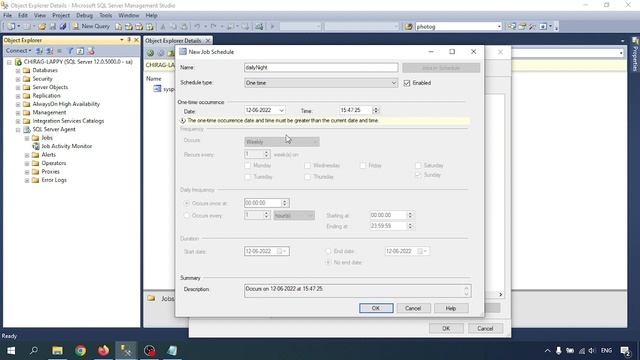
Task: Open the File menu
Action: 7,15
